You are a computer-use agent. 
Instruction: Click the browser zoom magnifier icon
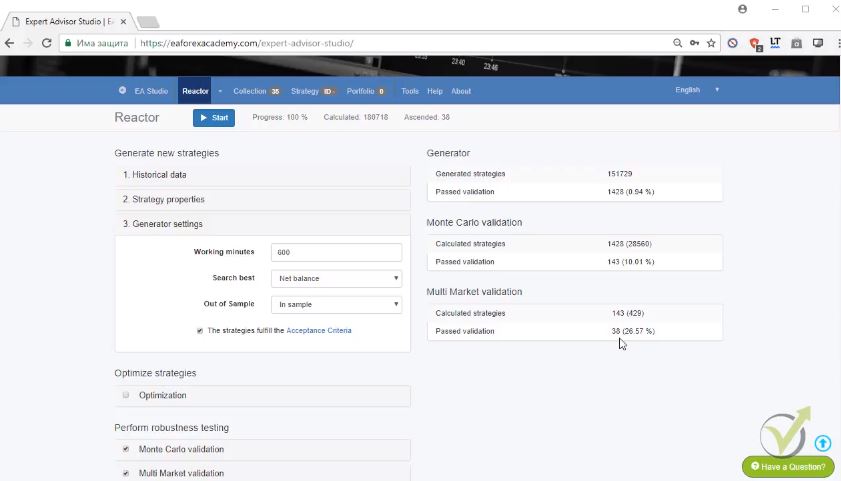[678, 43]
